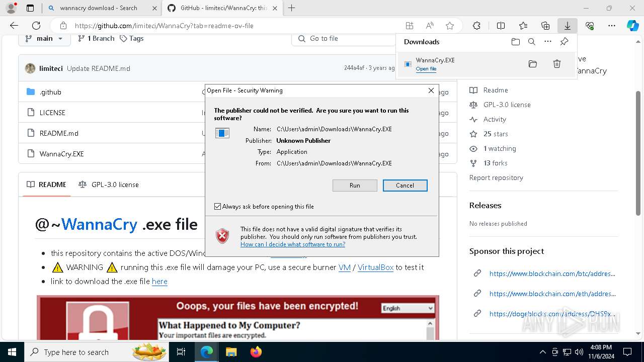Expand the main branch dropdown

(44, 39)
